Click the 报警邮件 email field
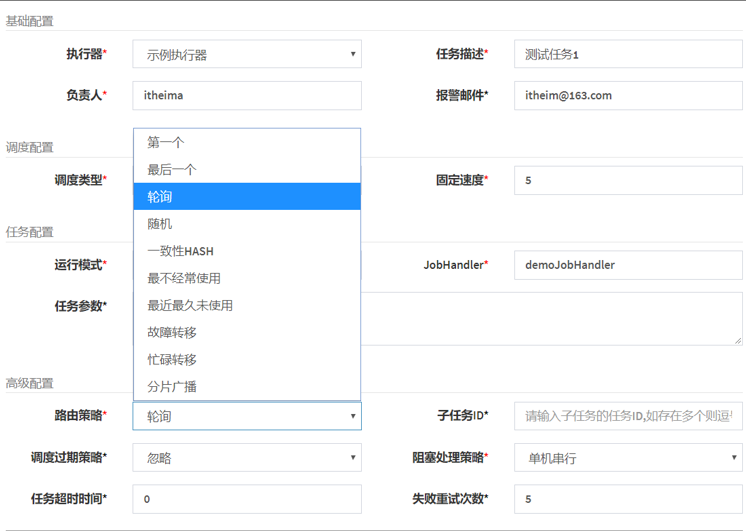746x531 pixels. coord(628,96)
